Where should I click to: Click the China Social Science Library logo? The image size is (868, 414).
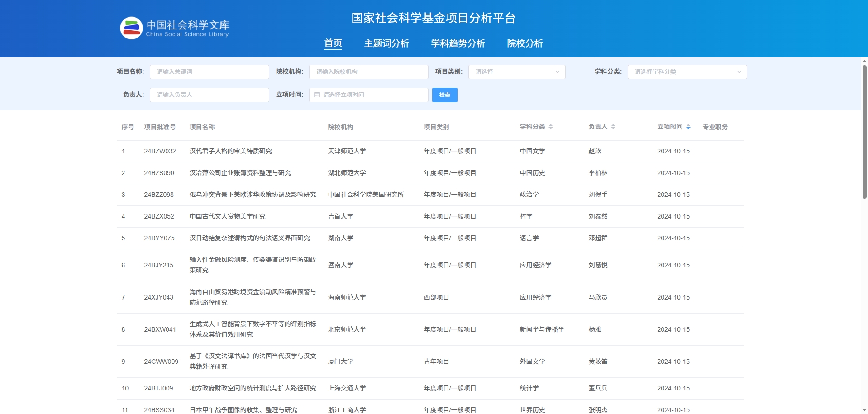[x=175, y=28]
